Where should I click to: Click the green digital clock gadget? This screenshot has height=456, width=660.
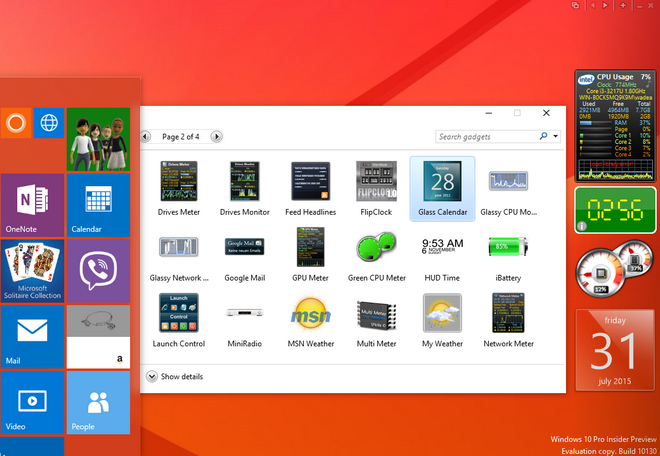615,210
